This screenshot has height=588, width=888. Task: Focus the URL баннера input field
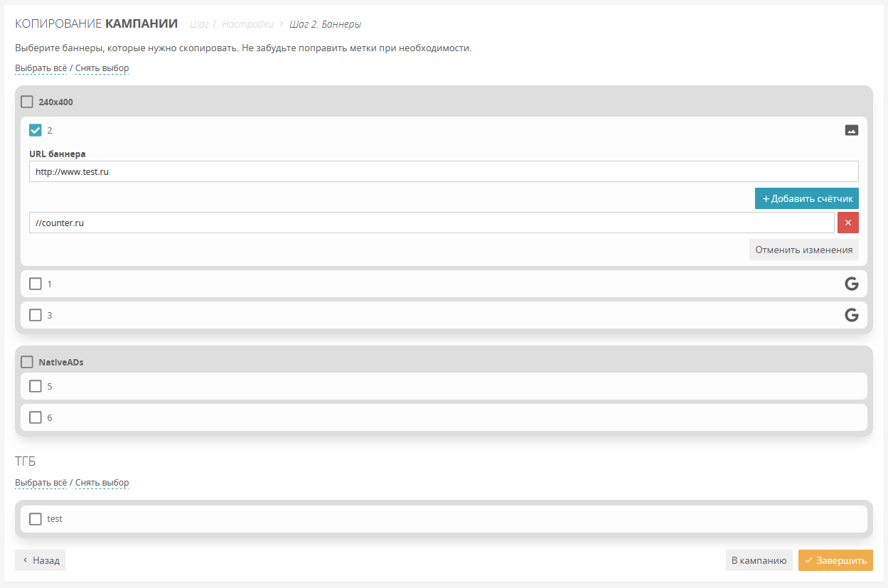point(444,171)
